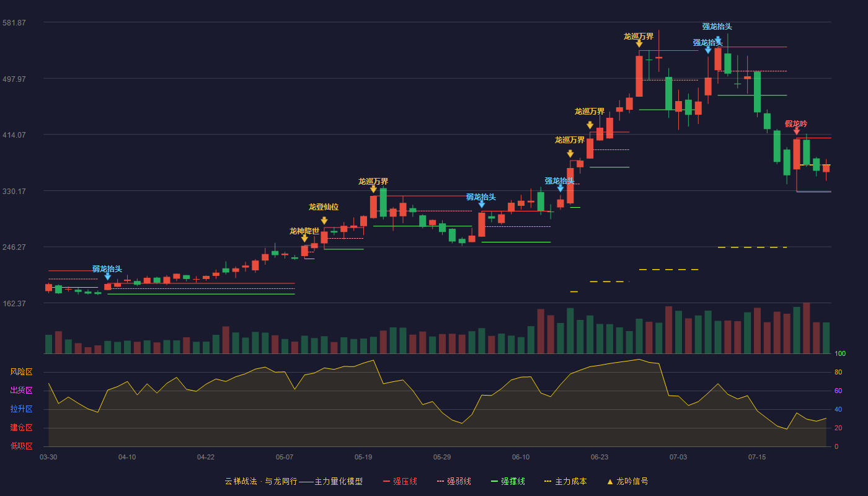Screen dimensions: 868x496
Task: Click the yellow arrow under 龙神降世 signal
Action: click(x=304, y=238)
